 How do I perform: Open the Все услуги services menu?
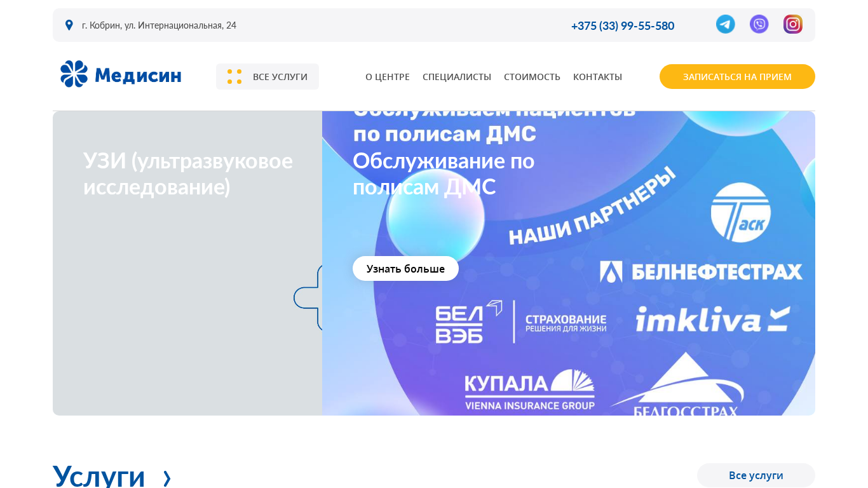point(268,76)
